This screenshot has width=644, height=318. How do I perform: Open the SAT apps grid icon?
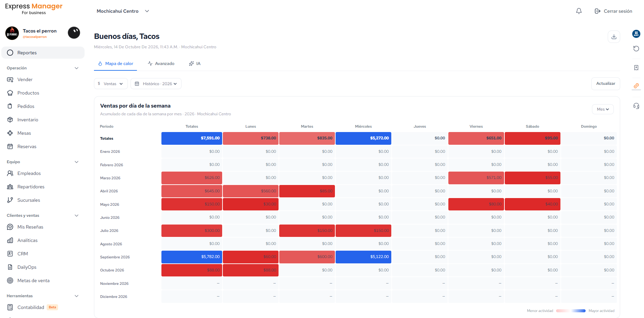tap(636, 34)
